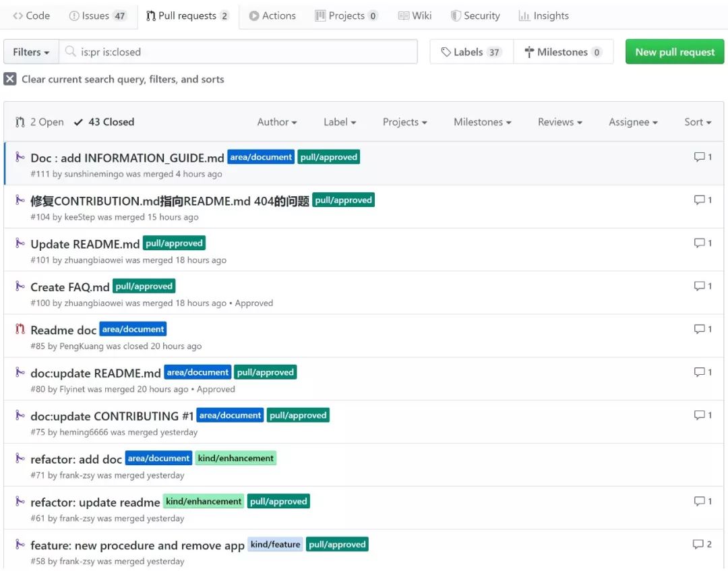Select the 43 Closed filter
The height and width of the screenshot is (571, 728).
click(x=104, y=122)
